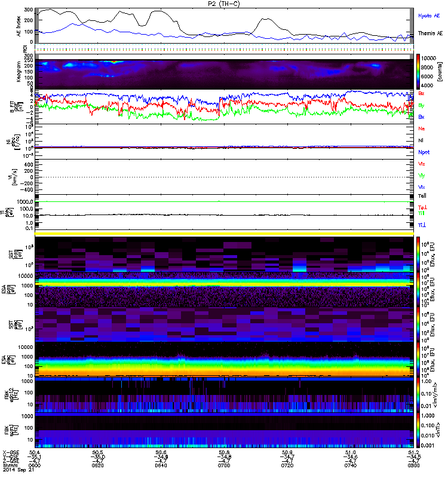
Task: Click the hhmm time row label
Action: [x=10, y=465]
